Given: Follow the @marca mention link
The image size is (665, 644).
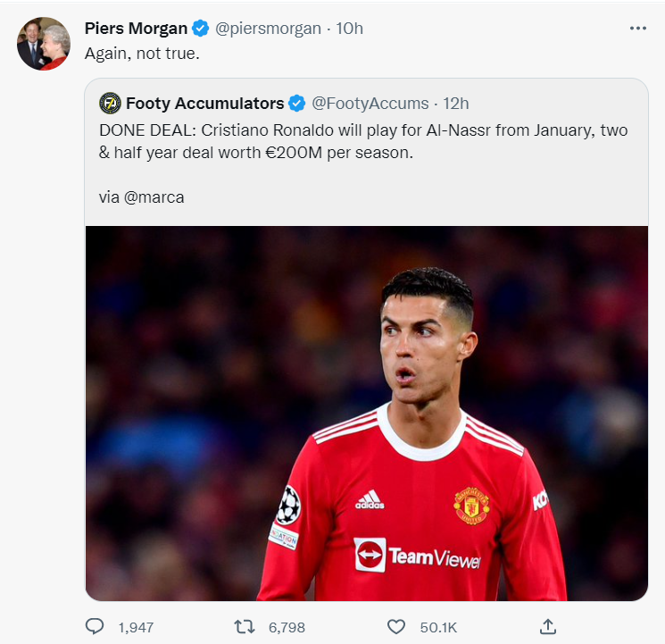Looking at the screenshot, I should click(154, 197).
